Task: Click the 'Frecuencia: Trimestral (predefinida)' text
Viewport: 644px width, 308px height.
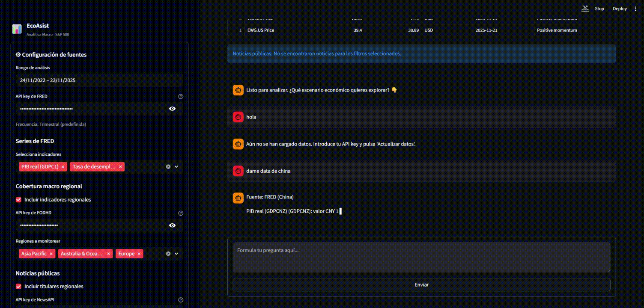Action: [51, 124]
